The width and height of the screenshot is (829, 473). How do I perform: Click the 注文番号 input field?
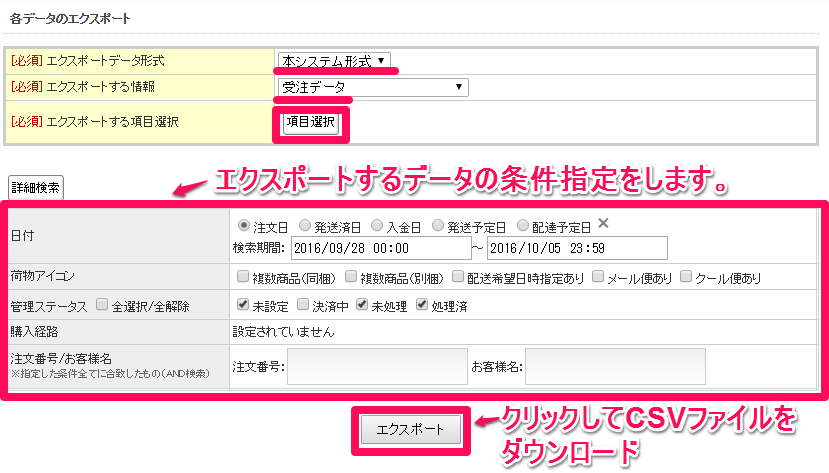pyautogui.click(x=377, y=366)
